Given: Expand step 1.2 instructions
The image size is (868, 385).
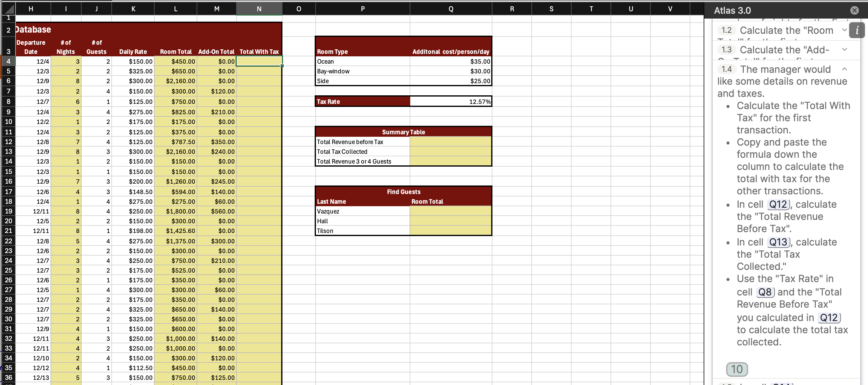Looking at the screenshot, I should [844, 30].
